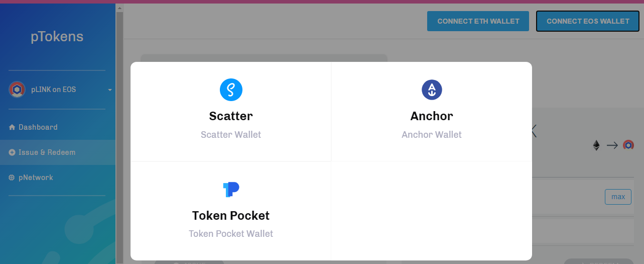Choose the Anchor wallet logo icon
The height and width of the screenshot is (264, 644).
(x=432, y=90)
